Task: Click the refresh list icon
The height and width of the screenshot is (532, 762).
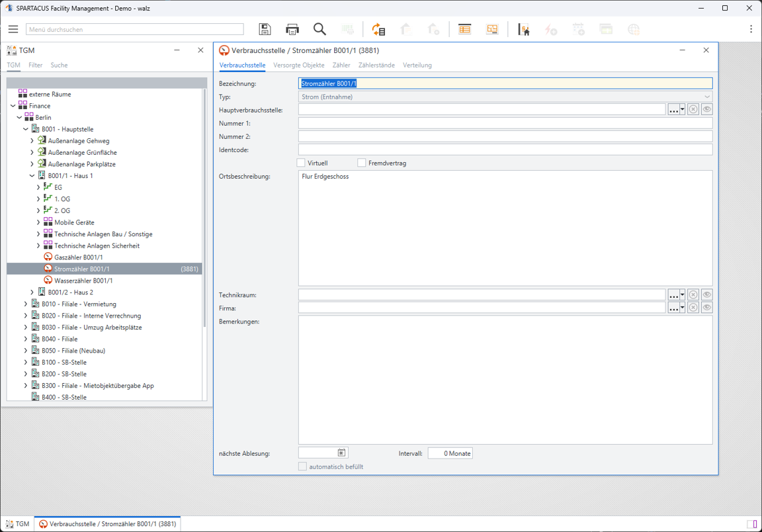Action: pyautogui.click(x=378, y=29)
